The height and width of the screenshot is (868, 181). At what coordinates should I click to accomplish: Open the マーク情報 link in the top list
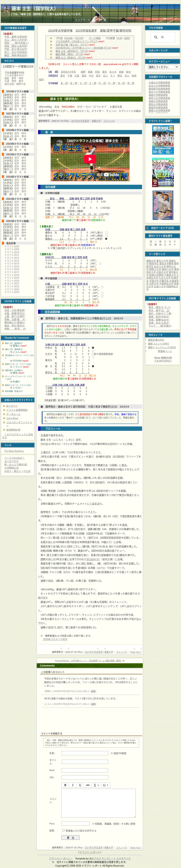click(x=95, y=38)
